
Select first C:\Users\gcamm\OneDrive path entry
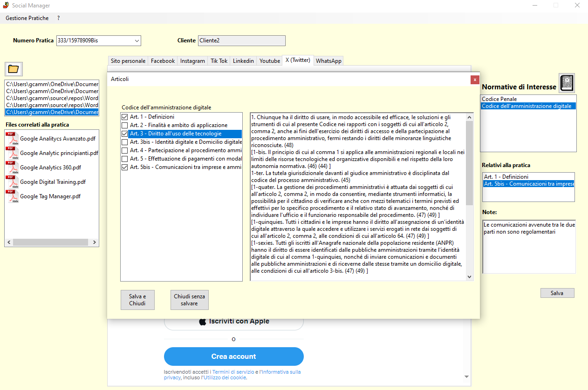(x=52, y=84)
